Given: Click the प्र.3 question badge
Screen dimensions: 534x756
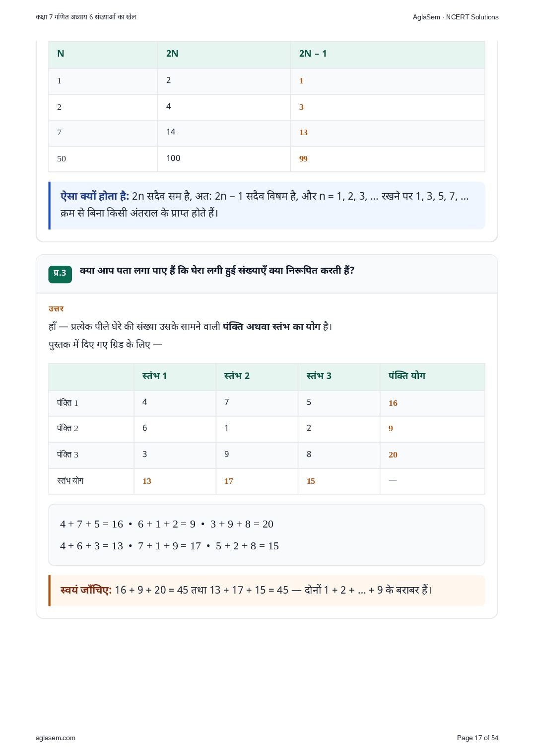Looking at the screenshot, I should tap(60, 274).
